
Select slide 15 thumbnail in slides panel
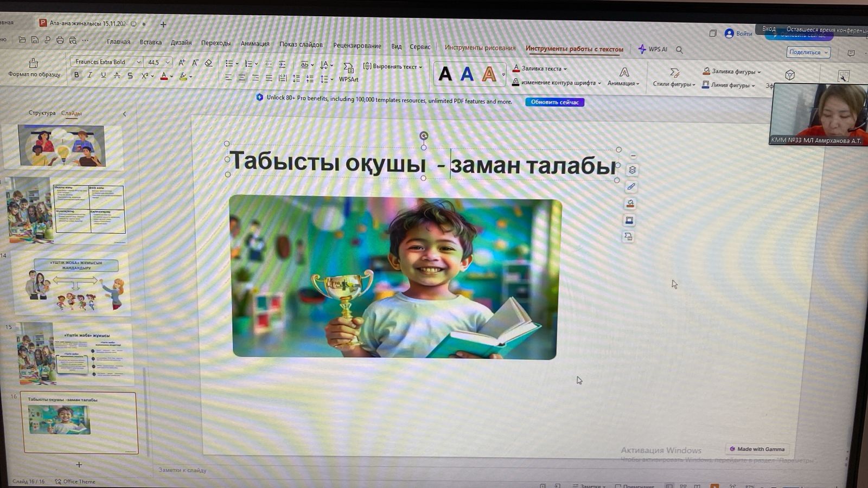75,354
